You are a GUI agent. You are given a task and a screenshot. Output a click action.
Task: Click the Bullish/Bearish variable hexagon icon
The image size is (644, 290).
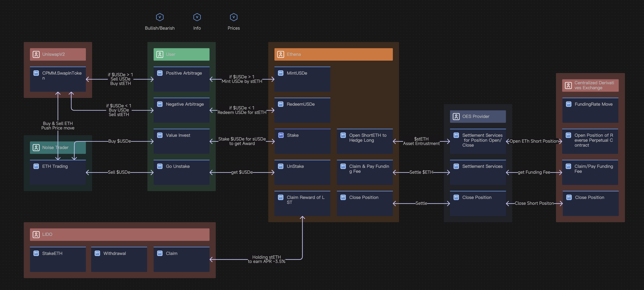click(x=160, y=17)
